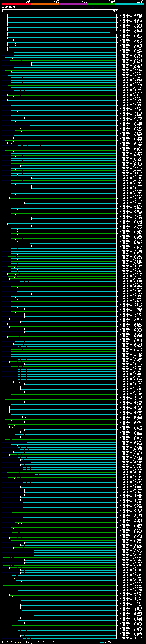Select the UniRef100_Q41447 label

[x=131, y=349]
